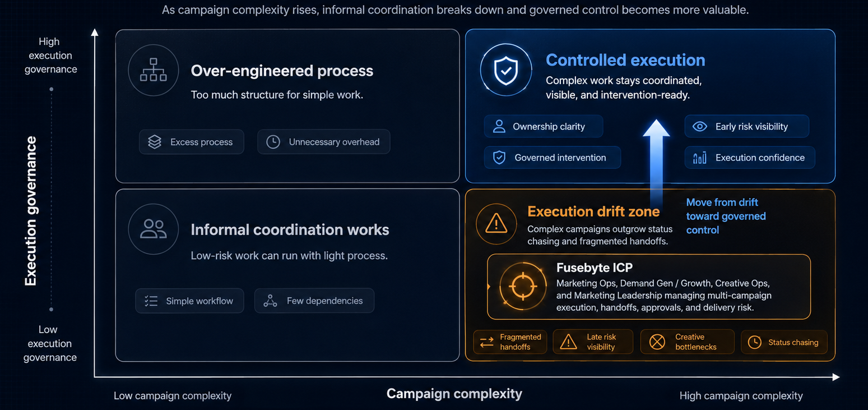868x410 pixels.
Task: Click the Move from drift toward governed control text
Action: coord(726,216)
